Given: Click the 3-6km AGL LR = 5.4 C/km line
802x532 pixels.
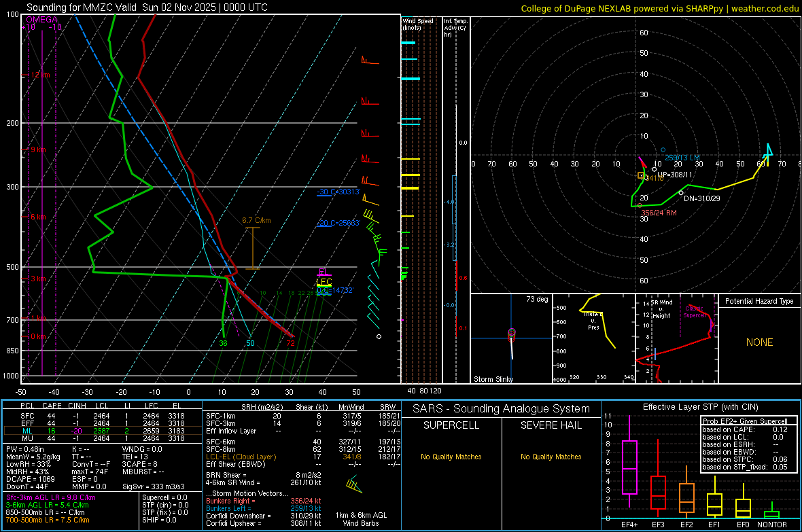Looking at the screenshot, I should tap(47, 505).
